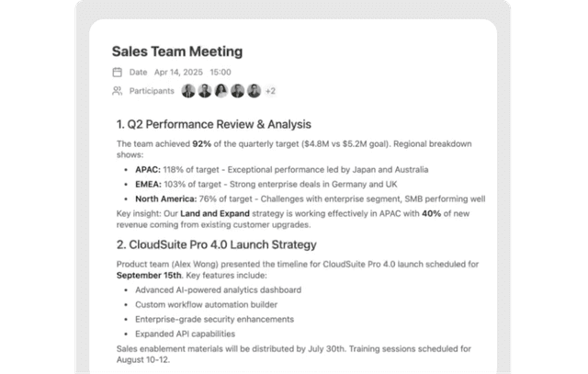
Task: Click the calendar icon beside Date
Action: coord(118,72)
